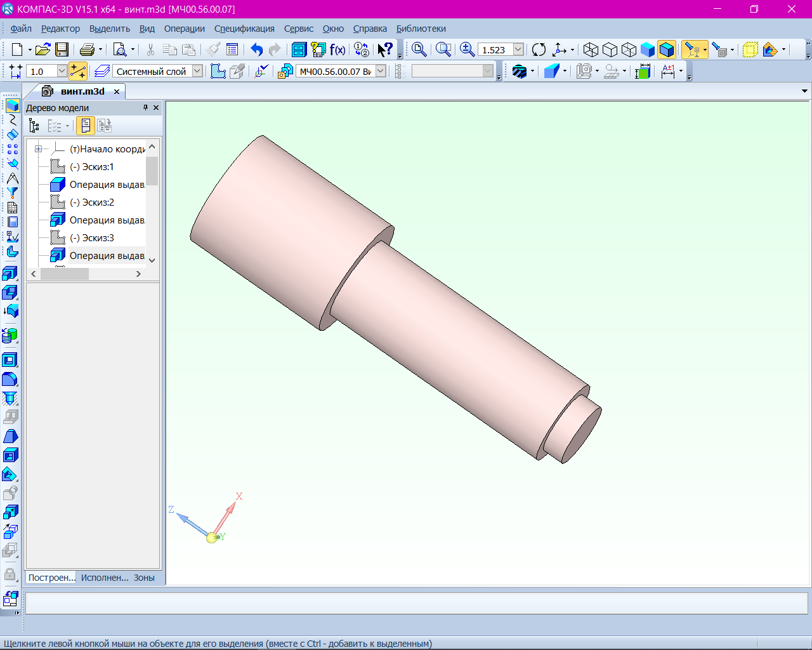
Task: Create a new document with the New icon
Action: [17, 50]
